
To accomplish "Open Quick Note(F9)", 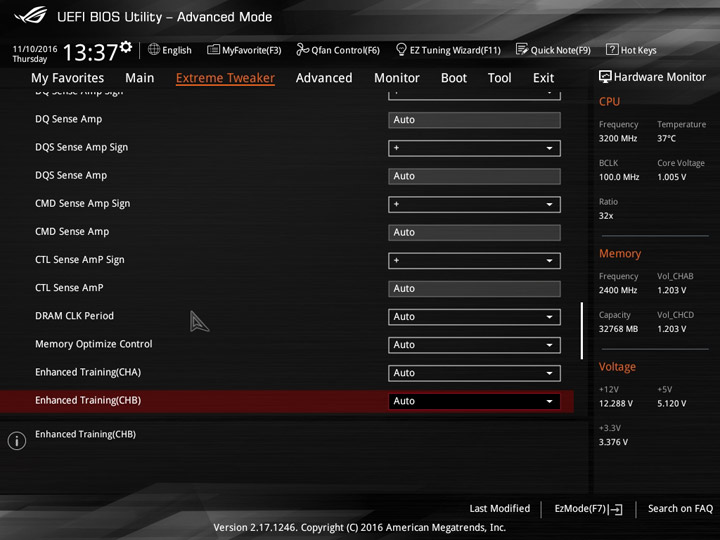I will click(x=553, y=50).
